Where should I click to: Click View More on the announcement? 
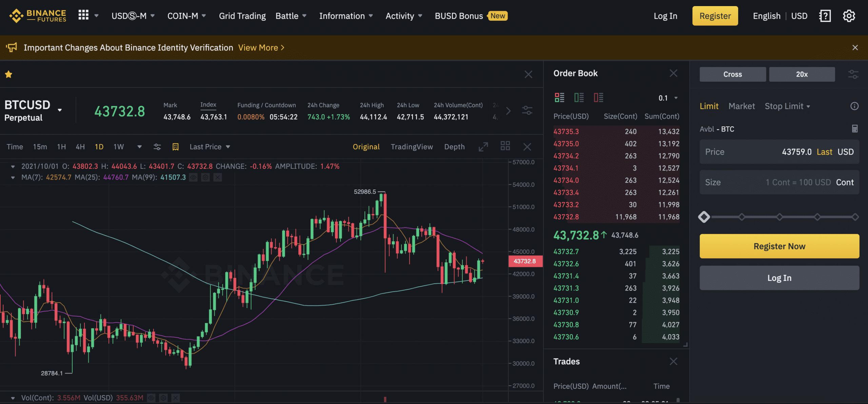coord(261,48)
